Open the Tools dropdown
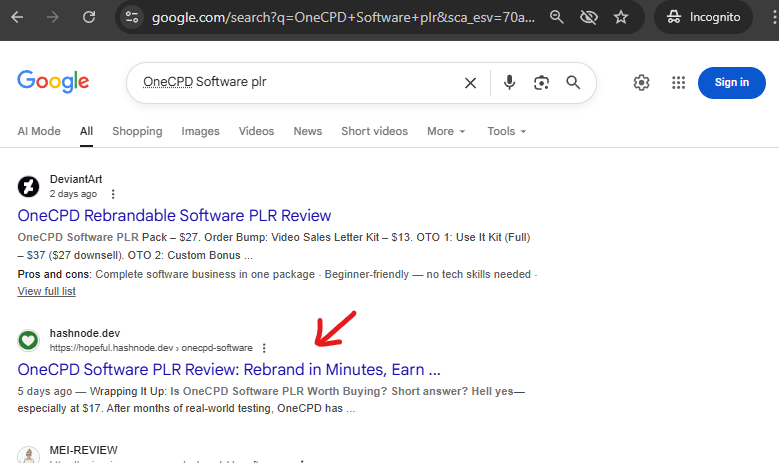The width and height of the screenshot is (779, 463). 506,131
